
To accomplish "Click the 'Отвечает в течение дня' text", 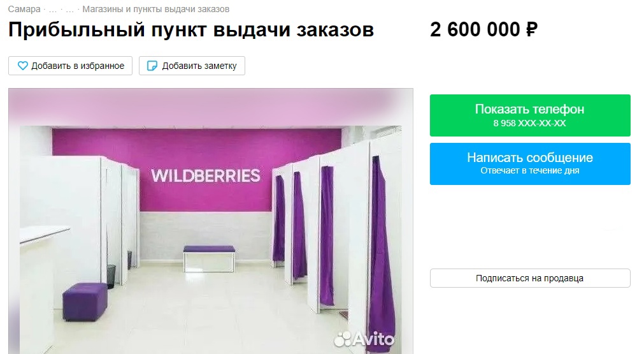I will [x=530, y=171].
